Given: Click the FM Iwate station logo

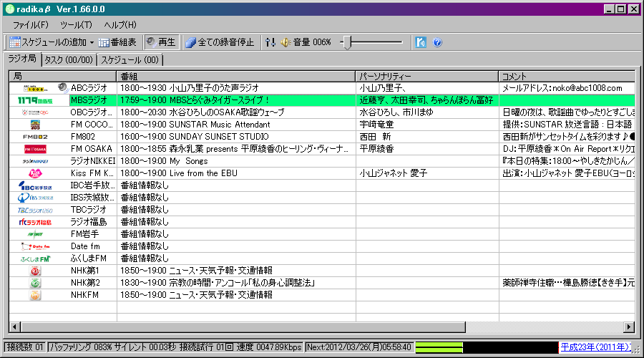Looking at the screenshot, I should click(35, 234).
